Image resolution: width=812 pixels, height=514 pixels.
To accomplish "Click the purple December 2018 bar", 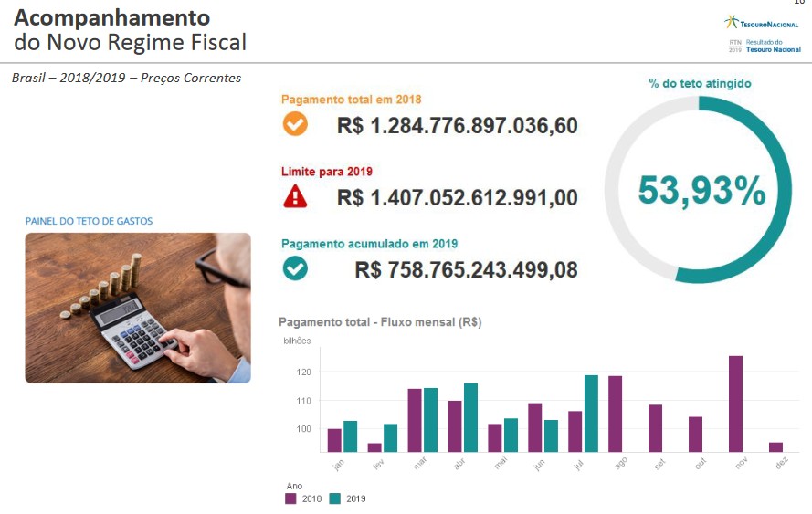I will pyautogui.click(x=775, y=447).
